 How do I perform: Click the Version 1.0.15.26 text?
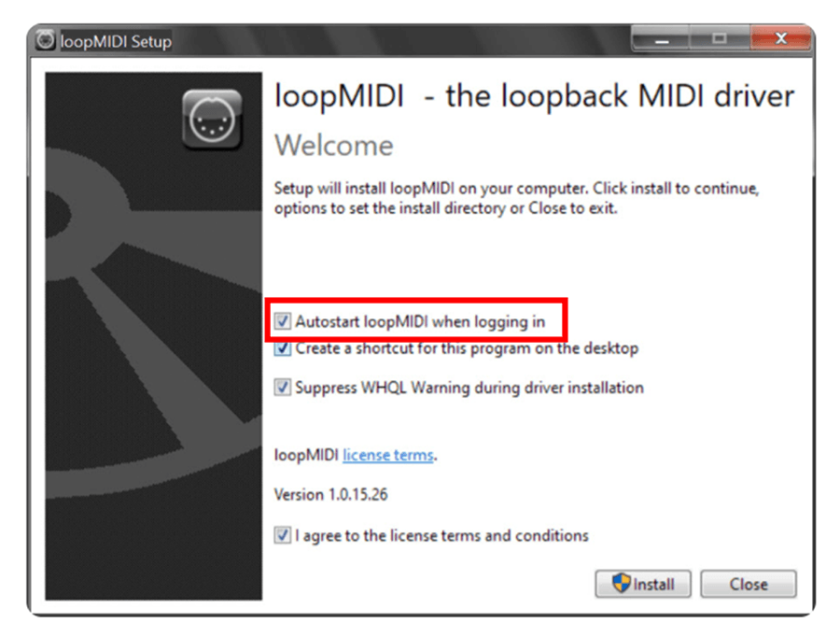(330, 494)
